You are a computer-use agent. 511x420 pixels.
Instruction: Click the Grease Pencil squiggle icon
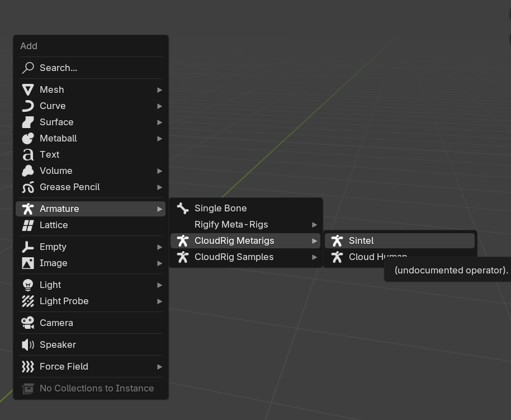28,187
